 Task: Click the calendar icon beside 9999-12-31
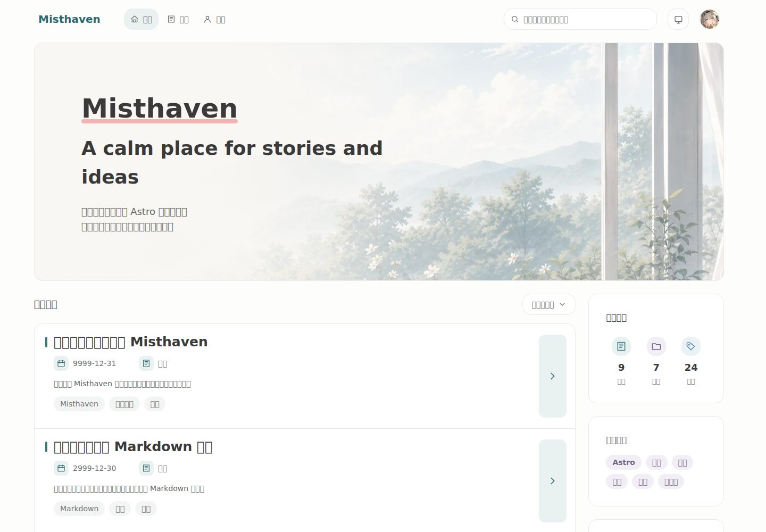61,363
